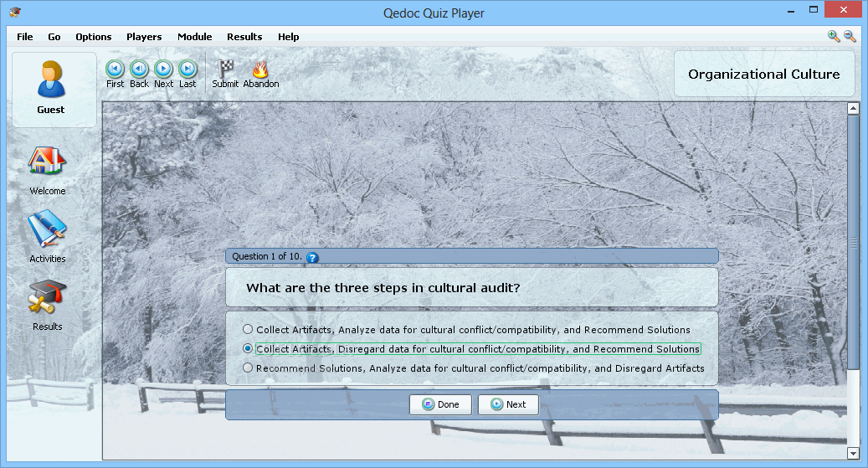
Task: Open the Help menu
Action: tap(289, 37)
